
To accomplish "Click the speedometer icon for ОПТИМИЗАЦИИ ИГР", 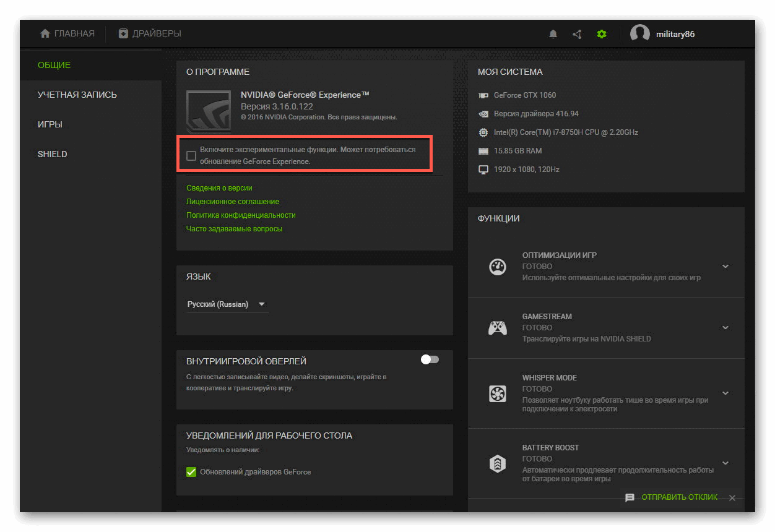I will point(498,267).
